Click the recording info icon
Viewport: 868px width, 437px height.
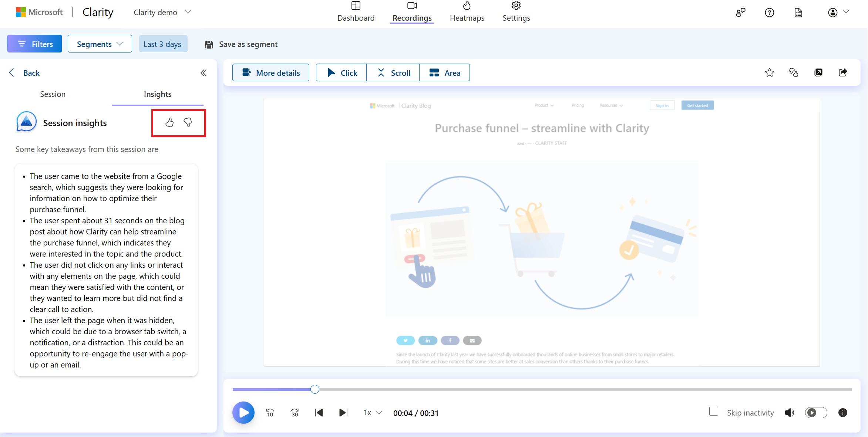tap(843, 413)
